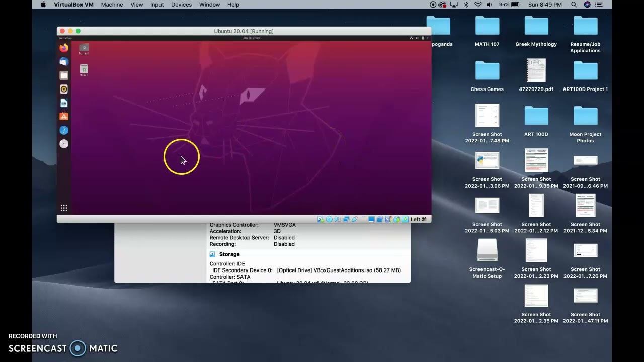Image resolution: width=644 pixels, height=362 pixels.
Task: Launch LibreOffice Writer from the Ubuntu dock
Action: click(x=64, y=103)
